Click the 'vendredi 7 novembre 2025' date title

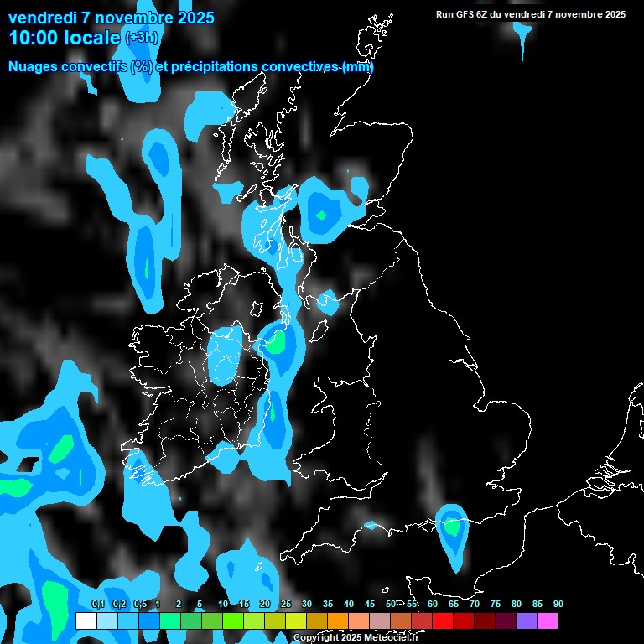click(111, 18)
